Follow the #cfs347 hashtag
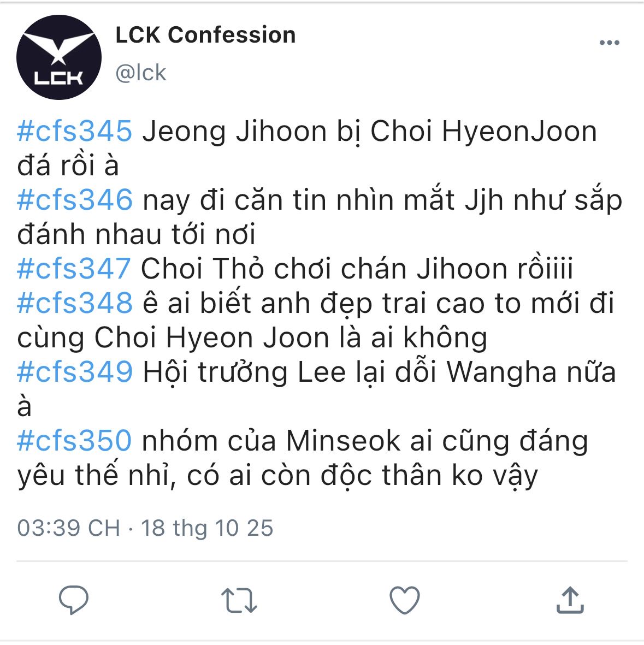The image size is (644, 645). [74, 269]
